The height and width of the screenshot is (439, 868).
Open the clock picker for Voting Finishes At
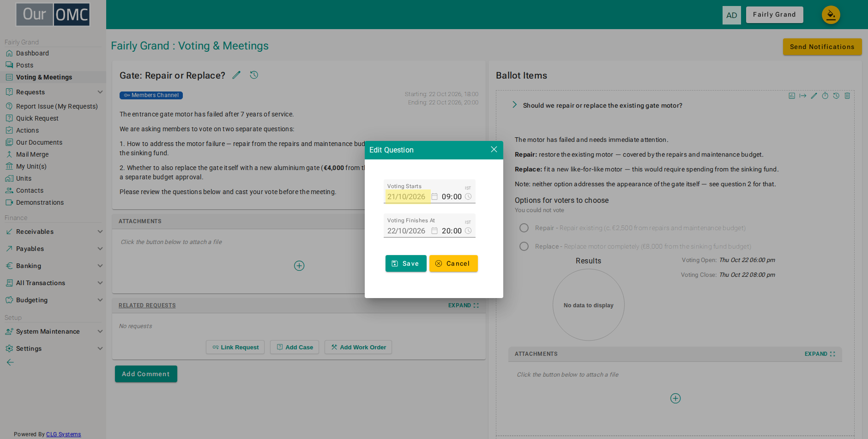468,231
